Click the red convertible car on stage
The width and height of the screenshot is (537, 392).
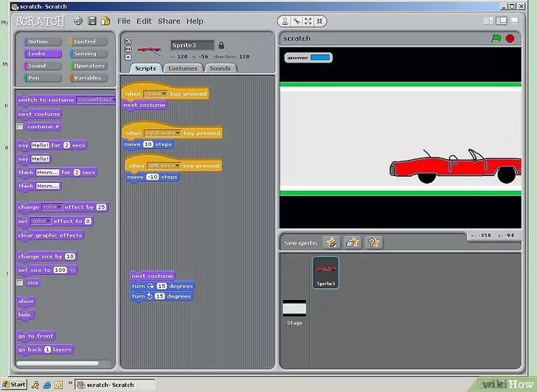[456, 167]
